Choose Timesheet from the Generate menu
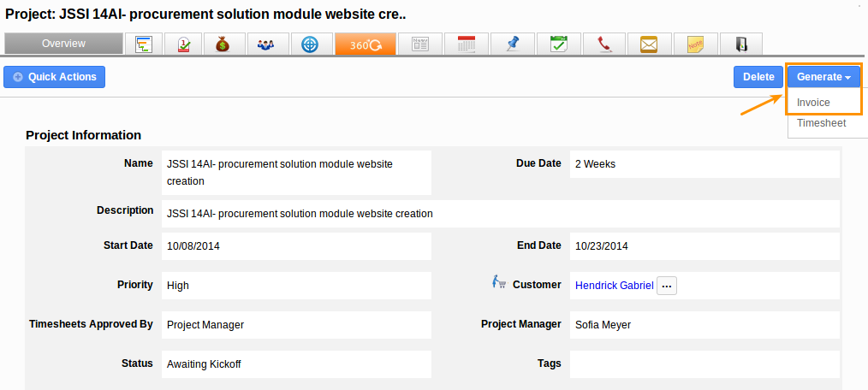The image size is (868, 390). (x=821, y=123)
